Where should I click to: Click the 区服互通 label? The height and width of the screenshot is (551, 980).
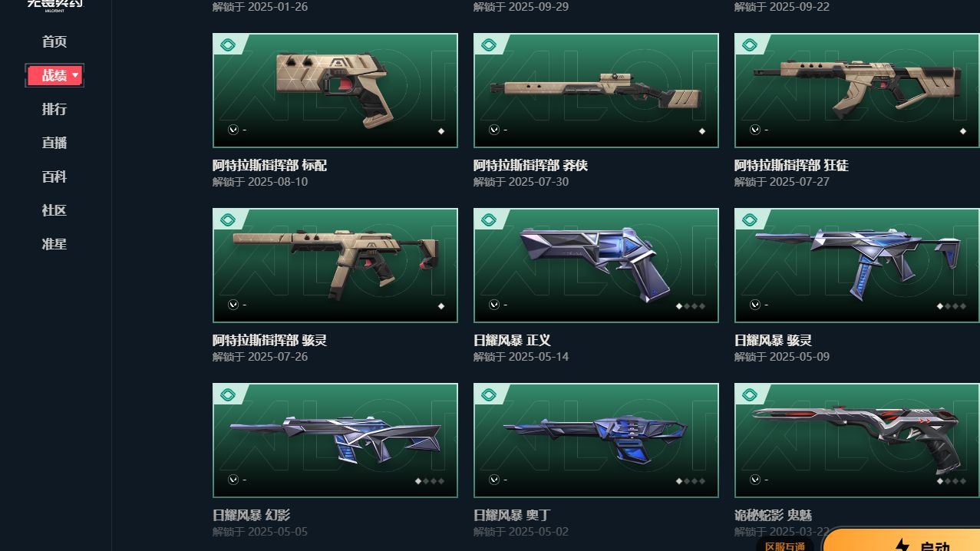(x=785, y=546)
